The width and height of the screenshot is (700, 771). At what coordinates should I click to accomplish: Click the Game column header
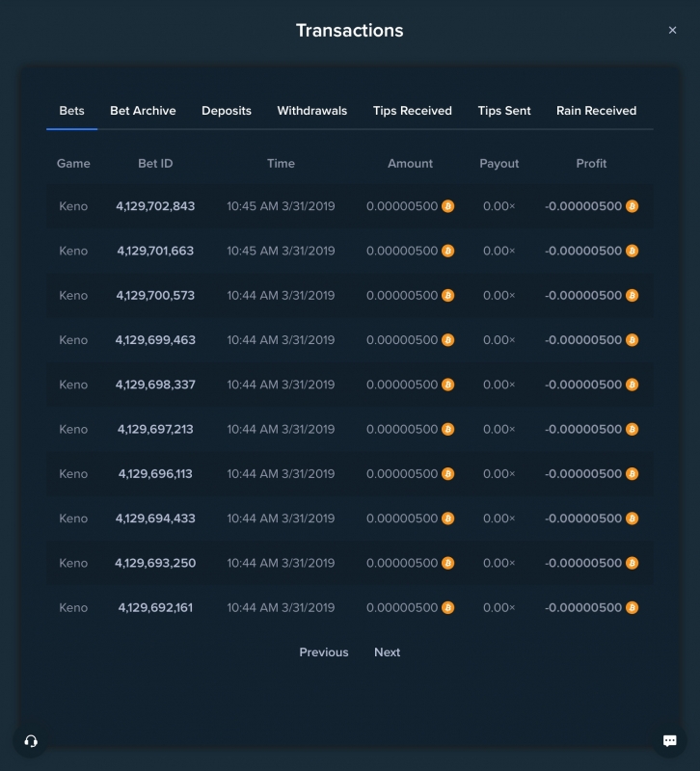73,163
